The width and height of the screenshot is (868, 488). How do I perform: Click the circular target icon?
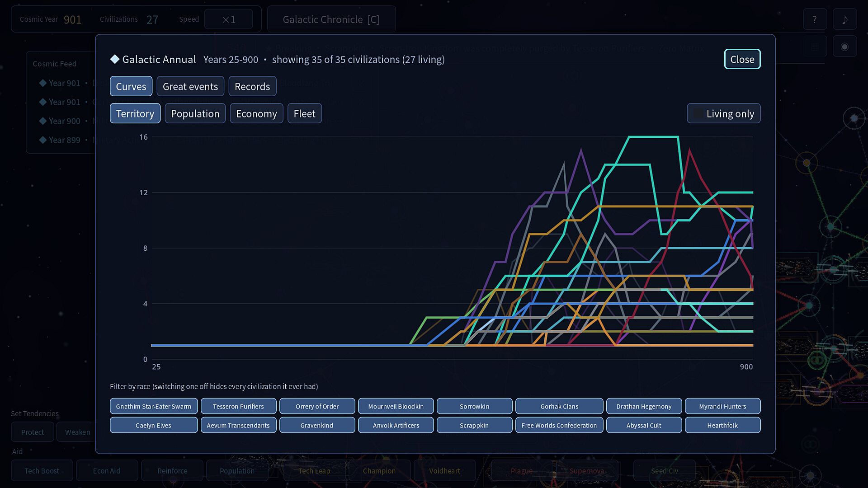[x=844, y=47]
